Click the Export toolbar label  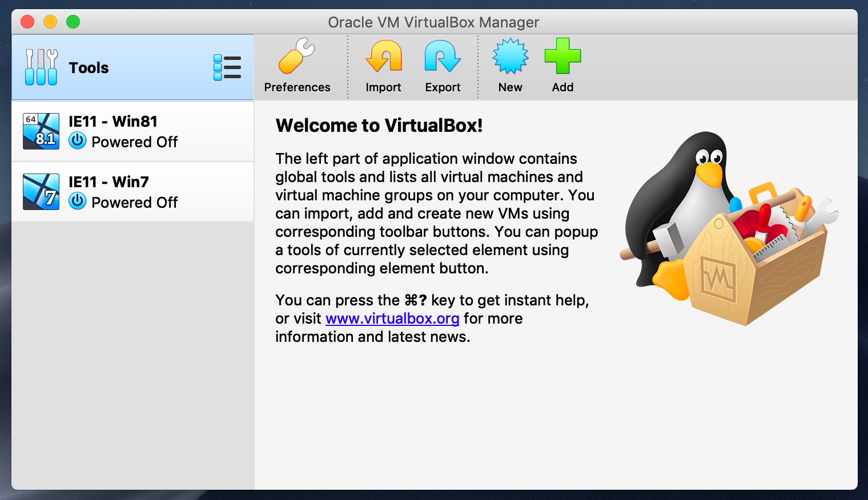tap(443, 87)
